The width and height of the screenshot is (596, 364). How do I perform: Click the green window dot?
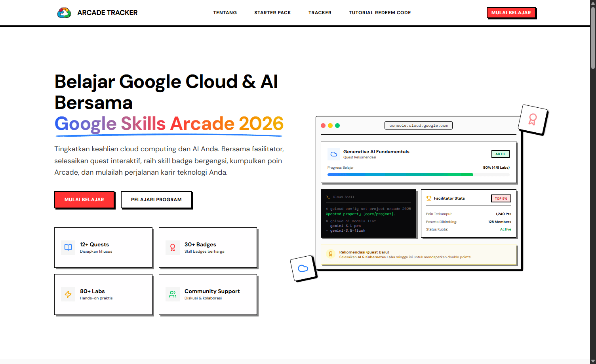click(x=337, y=126)
